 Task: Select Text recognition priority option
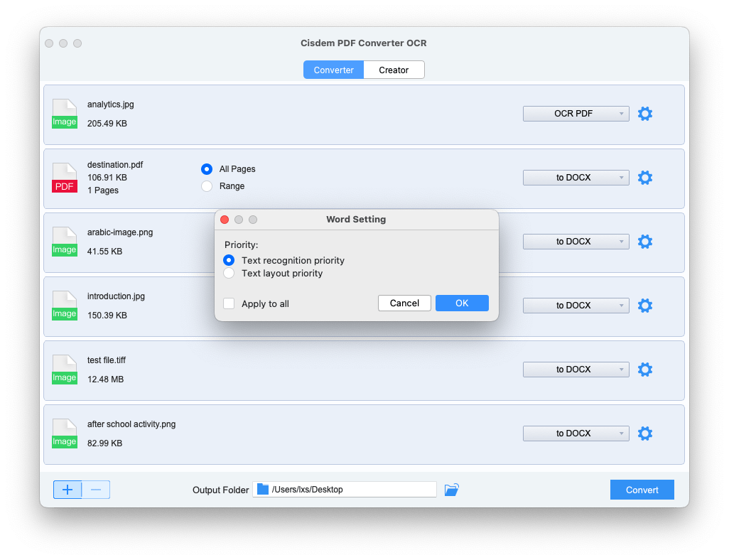[x=229, y=260]
